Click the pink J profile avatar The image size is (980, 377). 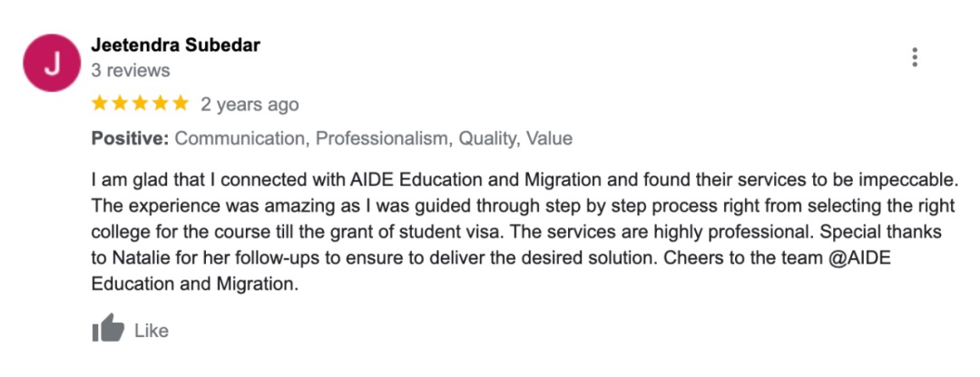click(x=52, y=64)
